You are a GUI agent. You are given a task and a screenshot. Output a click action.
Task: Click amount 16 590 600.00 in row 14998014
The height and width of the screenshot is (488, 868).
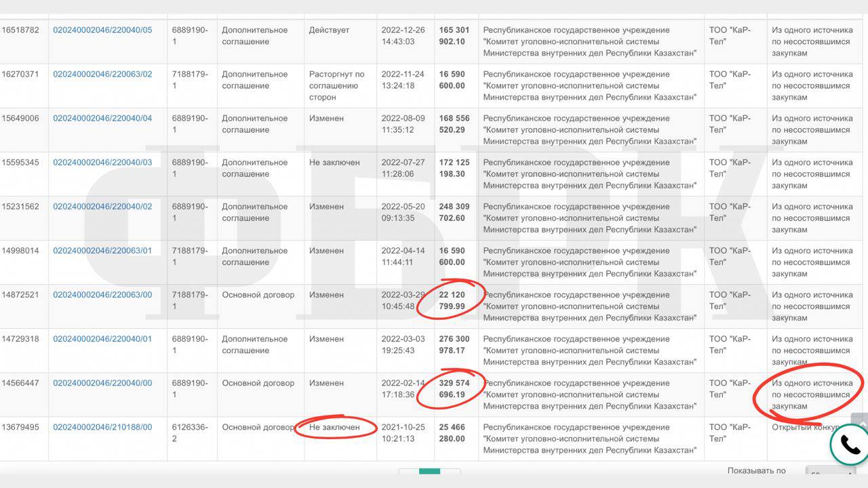click(x=452, y=256)
